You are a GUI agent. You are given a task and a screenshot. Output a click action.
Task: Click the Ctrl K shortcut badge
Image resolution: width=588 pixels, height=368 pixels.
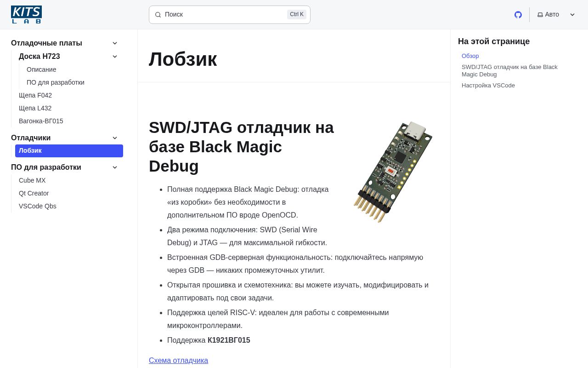(x=297, y=15)
